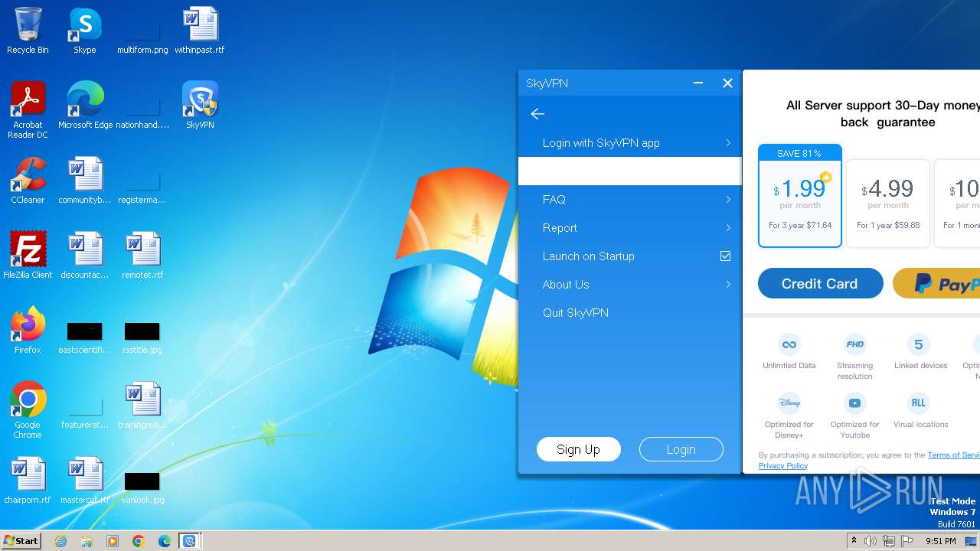Screen dimensions: 980x551
Task: Open Acrobat Reader DC shortcut
Action: tap(28, 110)
